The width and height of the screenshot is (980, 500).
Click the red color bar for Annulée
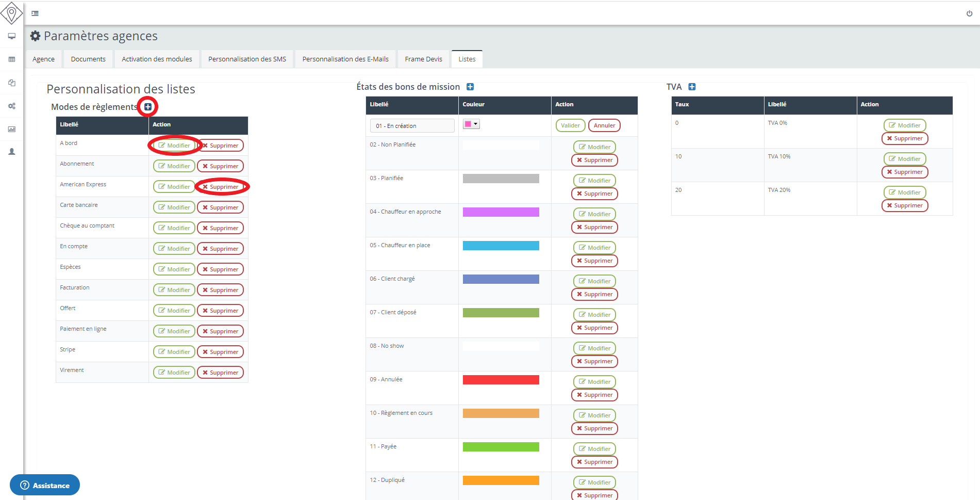[501, 380]
